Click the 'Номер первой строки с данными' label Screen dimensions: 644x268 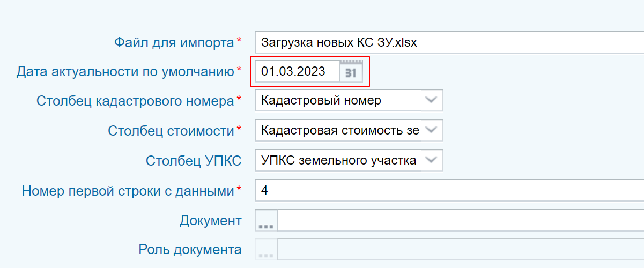(x=128, y=191)
